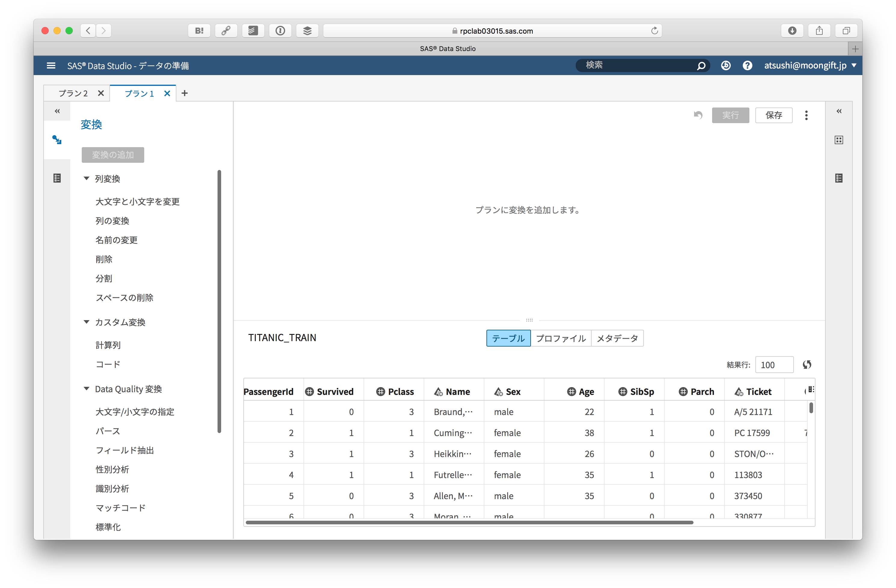The height and width of the screenshot is (588, 896).
Task: Refresh the result rows with reload icon
Action: click(x=807, y=365)
